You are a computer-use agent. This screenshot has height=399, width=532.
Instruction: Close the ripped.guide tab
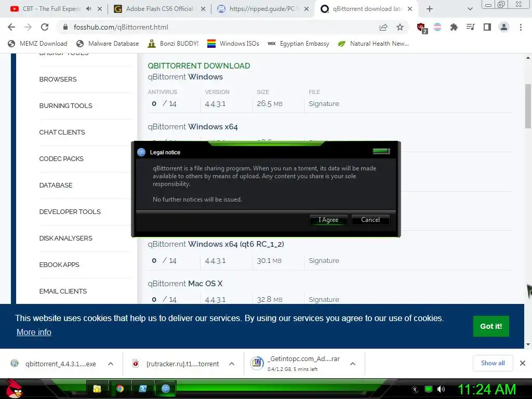307,9
